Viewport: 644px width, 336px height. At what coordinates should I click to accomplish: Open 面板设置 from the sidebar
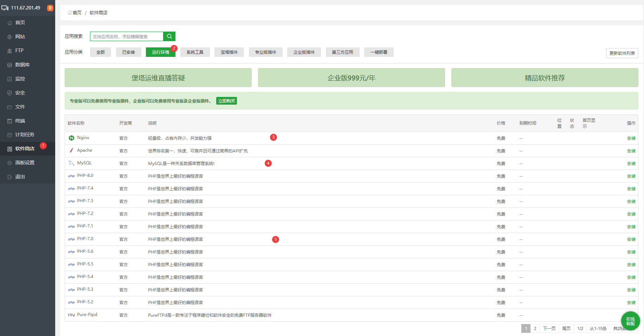point(25,163)
